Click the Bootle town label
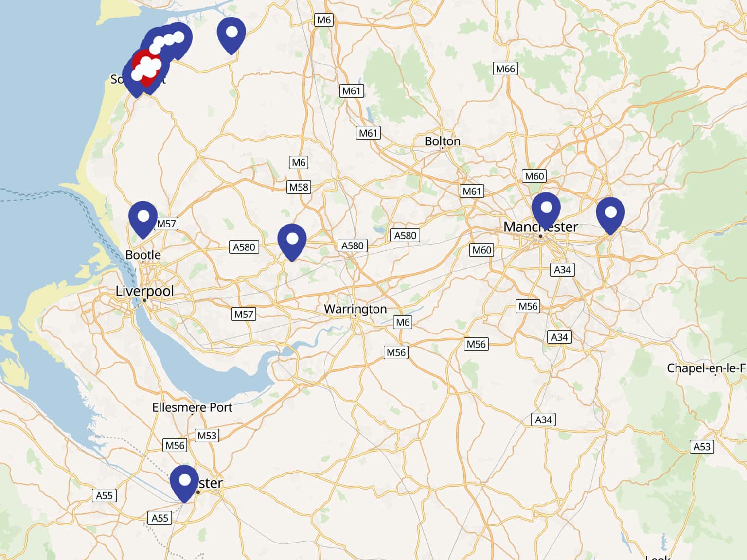747x560 pixels. tap(143, 255)
